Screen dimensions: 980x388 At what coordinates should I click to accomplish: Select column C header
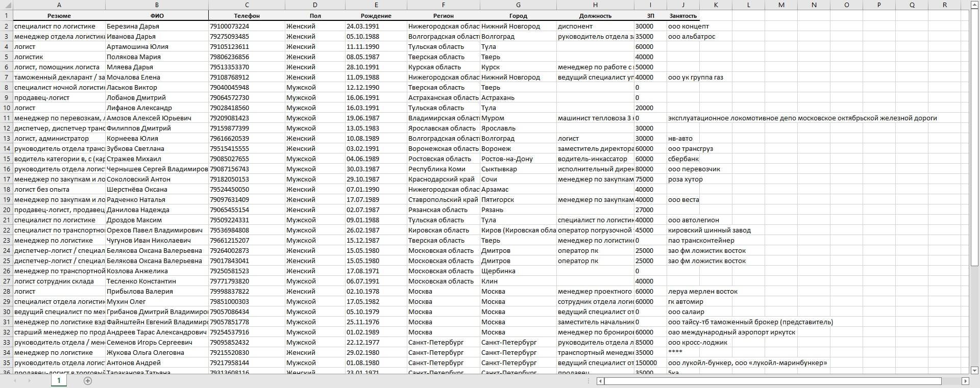(247, 5)
